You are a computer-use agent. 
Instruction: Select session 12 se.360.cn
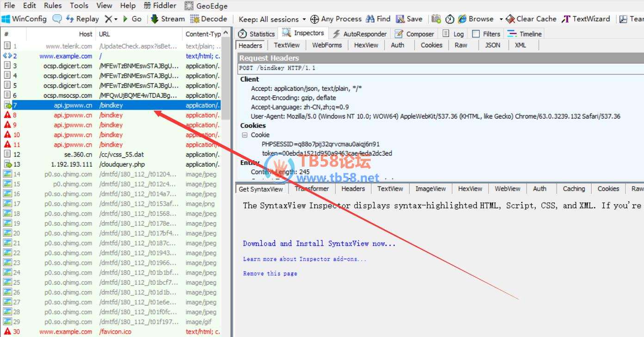[111, 155]
